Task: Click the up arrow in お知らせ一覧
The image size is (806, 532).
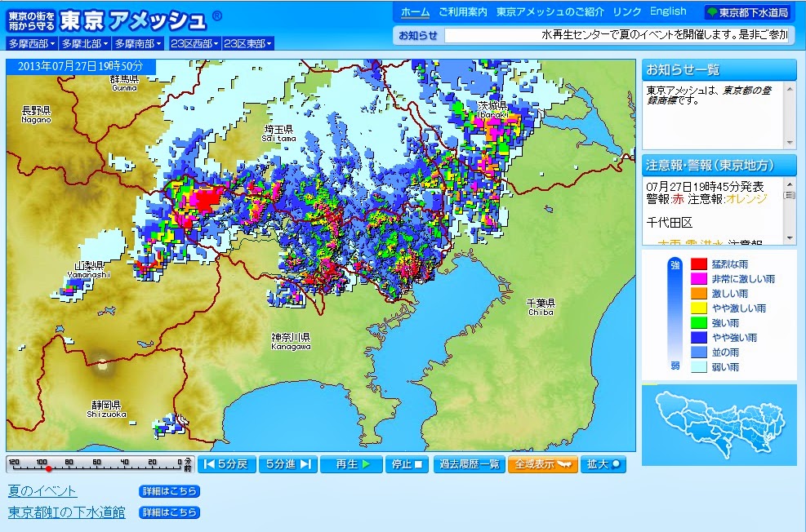Action: coord(790,89)
